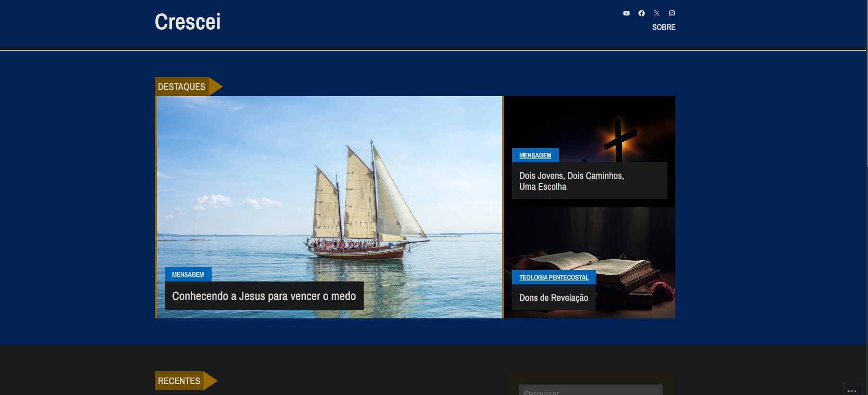Open the Instagram social icon
Viewport: 868px width, 395px height.
pyautogui.click(x=672, y=13)
